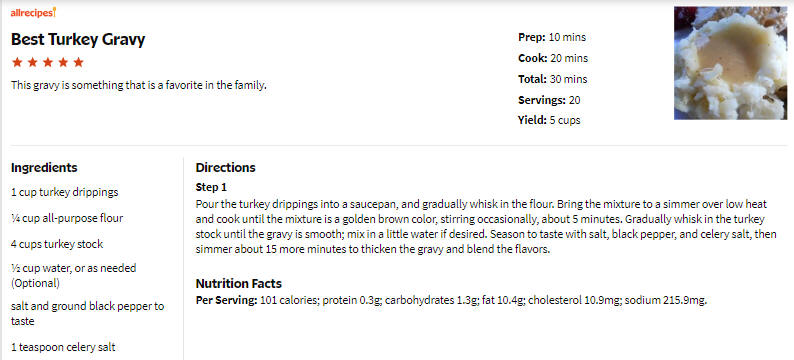Click the fifth rating star
The image size is (794, 360).
click(x=78, y=62)
